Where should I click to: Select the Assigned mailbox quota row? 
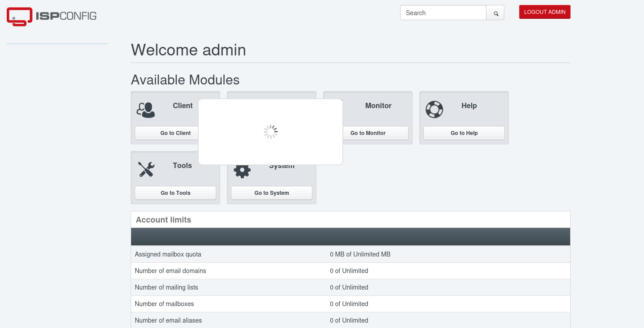(168, 254)
